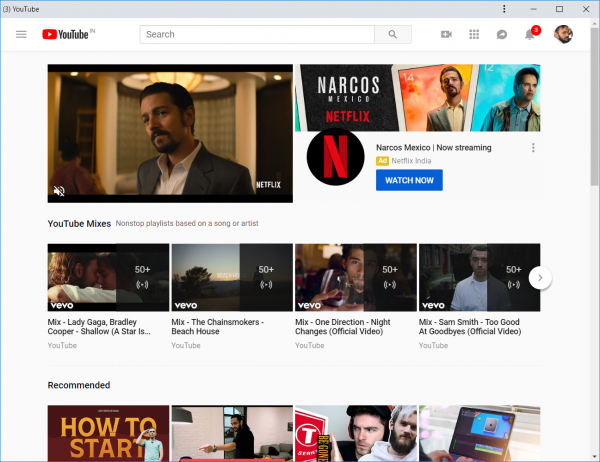The width and height of the screenshot is (600, 462).
Task: Open the Netflix India channel link
Action: tap(411, 161)
